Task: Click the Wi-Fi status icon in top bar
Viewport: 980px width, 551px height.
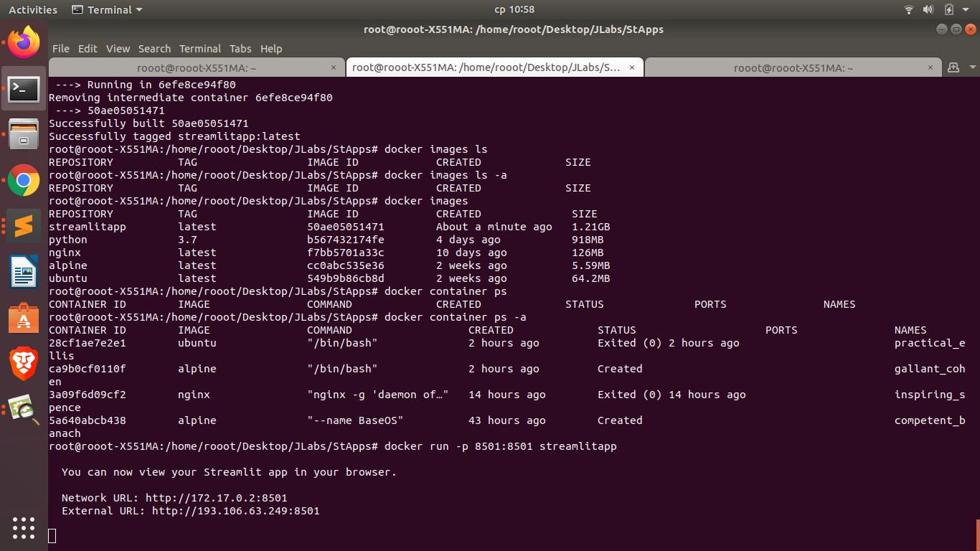Action: pyautogui.click(x=908, y=9)
